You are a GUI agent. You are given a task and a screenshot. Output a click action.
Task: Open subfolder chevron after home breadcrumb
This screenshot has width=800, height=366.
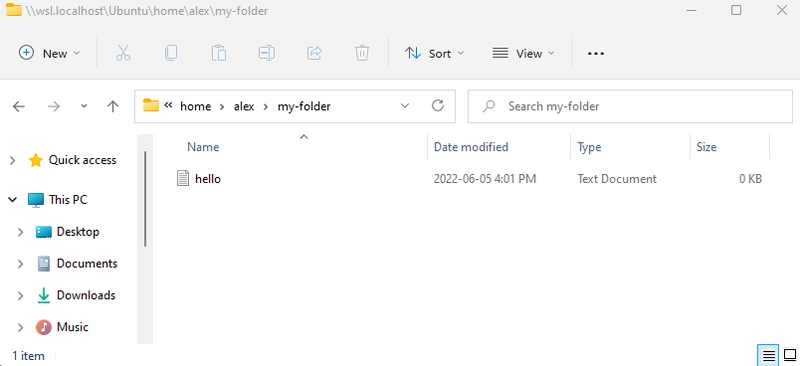222,107
